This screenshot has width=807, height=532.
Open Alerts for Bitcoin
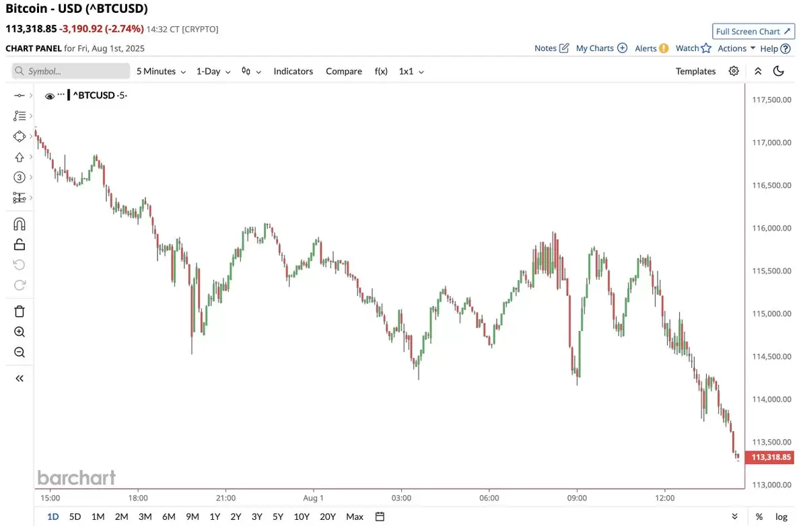(651, 48)
